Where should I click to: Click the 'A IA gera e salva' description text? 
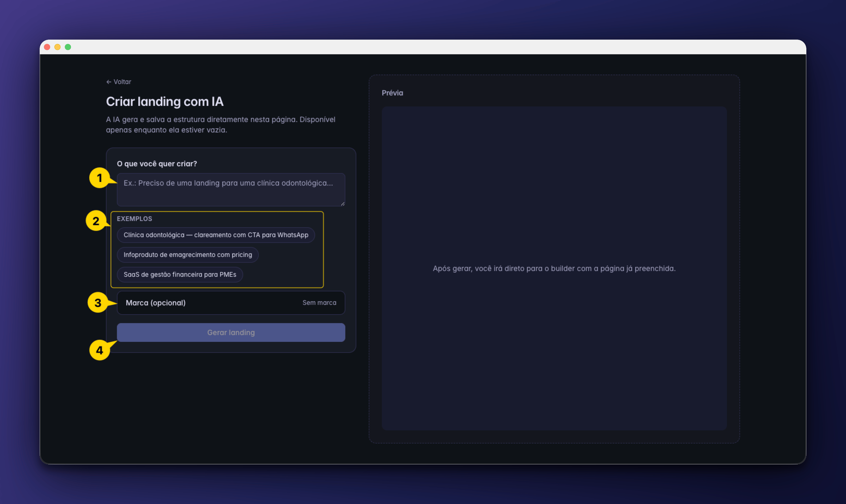point(221,125)
